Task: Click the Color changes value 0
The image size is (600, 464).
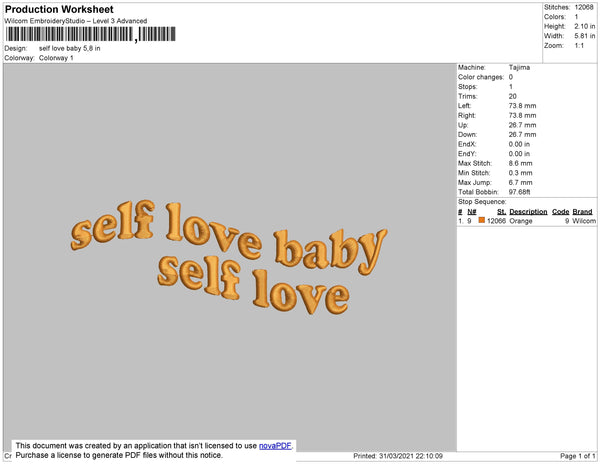Action: [x=511, y=77]
